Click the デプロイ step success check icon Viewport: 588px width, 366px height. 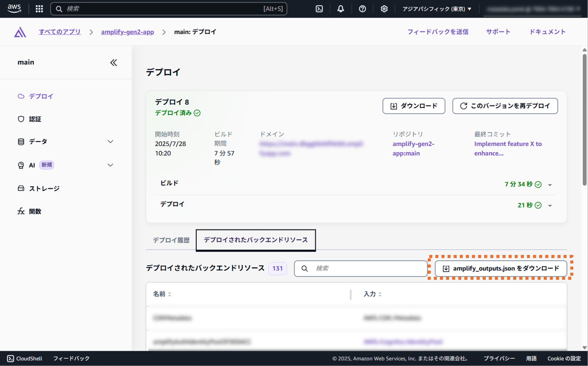tap(538, 205)
